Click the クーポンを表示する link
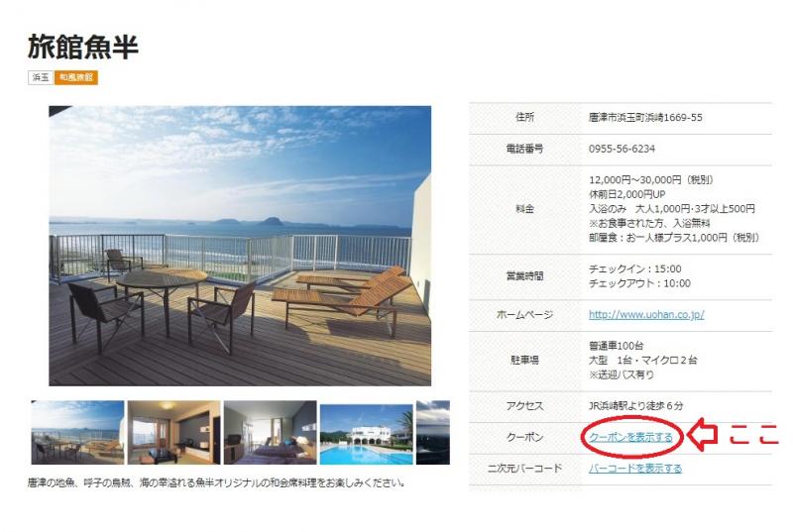793x532 pixels. 630,437
